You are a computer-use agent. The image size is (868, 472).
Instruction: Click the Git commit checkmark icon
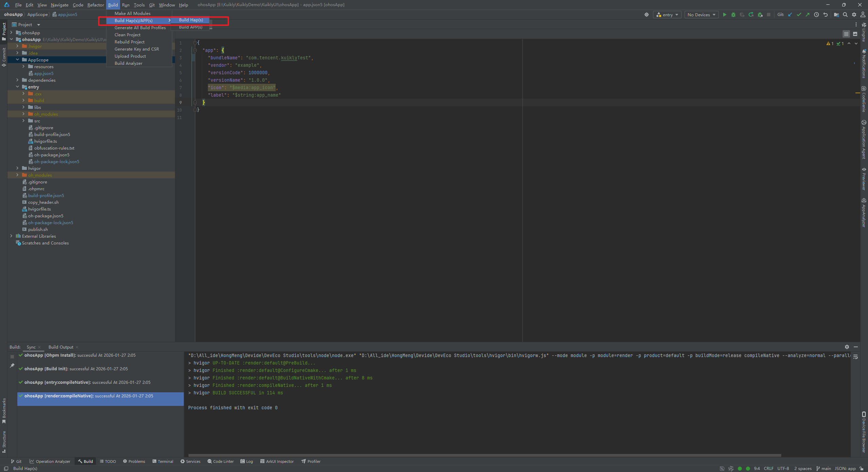point(799,15)
